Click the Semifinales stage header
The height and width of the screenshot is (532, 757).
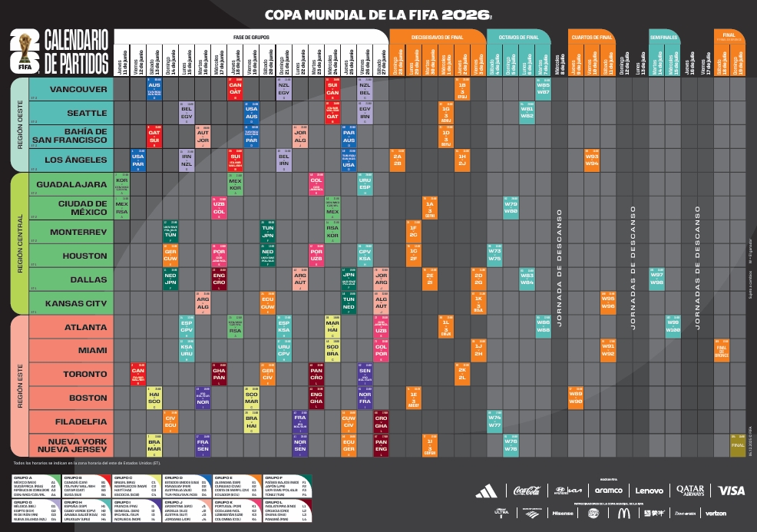point(664,36)
